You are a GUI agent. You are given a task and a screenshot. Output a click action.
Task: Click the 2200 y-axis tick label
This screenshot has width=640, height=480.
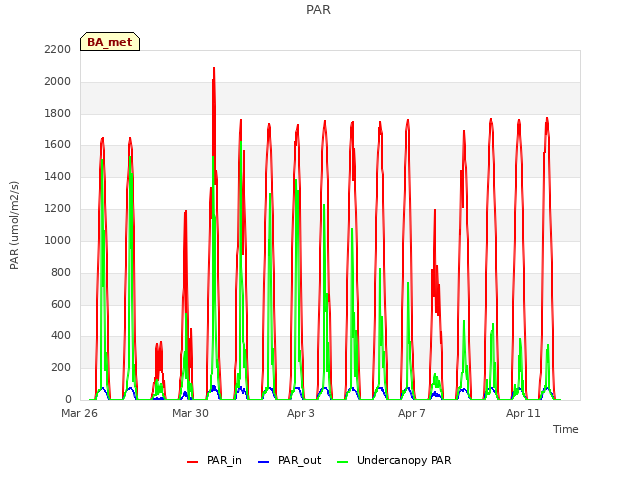point(58,49)
